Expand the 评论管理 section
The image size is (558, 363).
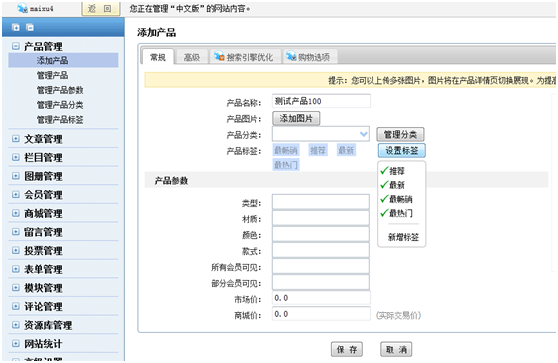pyautogui.click(x=16, y=306)
